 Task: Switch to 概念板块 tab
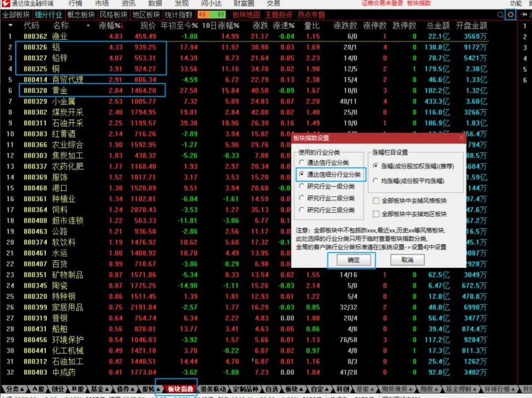coord(81,15)
